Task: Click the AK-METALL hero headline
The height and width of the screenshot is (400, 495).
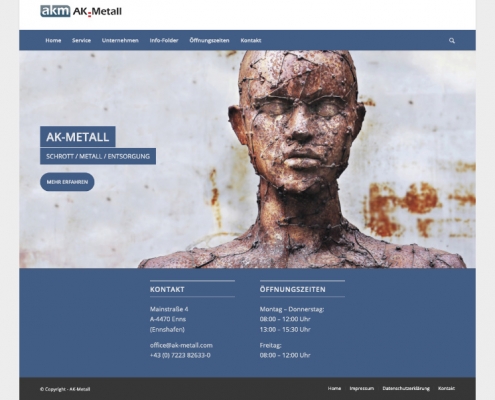Action: click(x=78, y=137)
